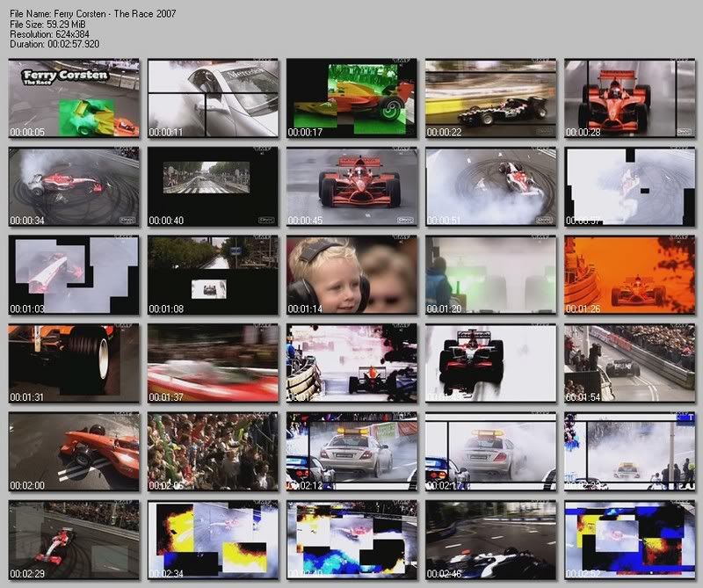Click the 'Duration: 00:02:57.920' line
Screen dimensions: 703x588
tap(54, 44)
